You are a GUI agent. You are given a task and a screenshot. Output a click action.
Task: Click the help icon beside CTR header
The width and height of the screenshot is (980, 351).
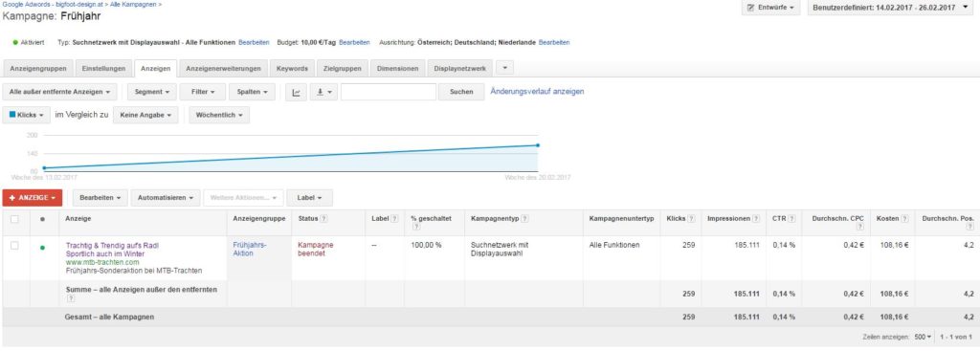pos(791,219)
